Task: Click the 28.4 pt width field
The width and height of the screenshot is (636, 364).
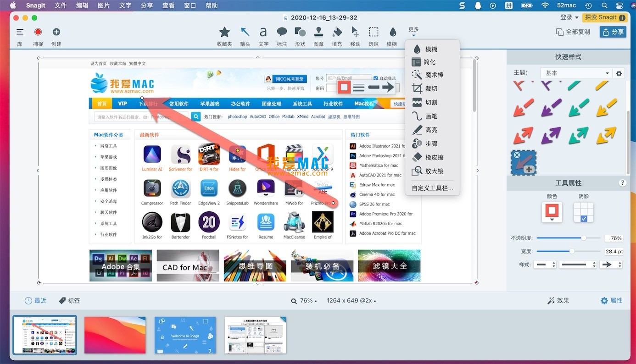Action: (x=614, y=251)
